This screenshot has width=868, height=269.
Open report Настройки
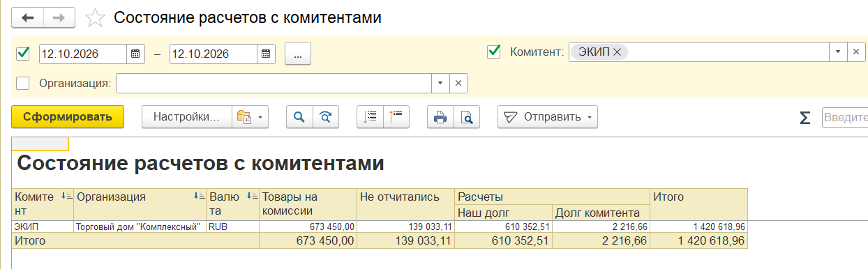point(186,117)
